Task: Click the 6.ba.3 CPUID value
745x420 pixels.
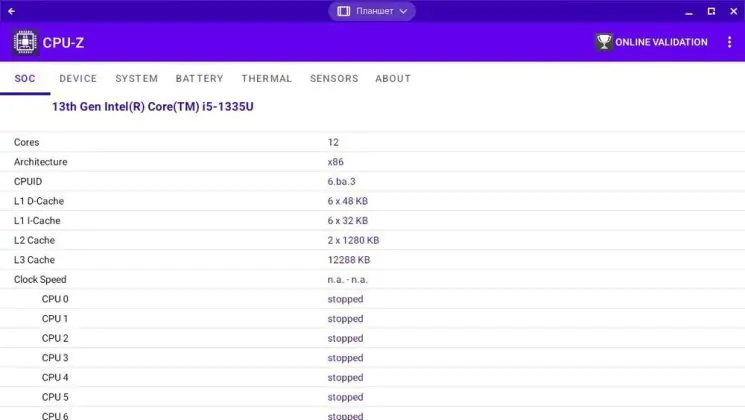Action: [342, 181]
